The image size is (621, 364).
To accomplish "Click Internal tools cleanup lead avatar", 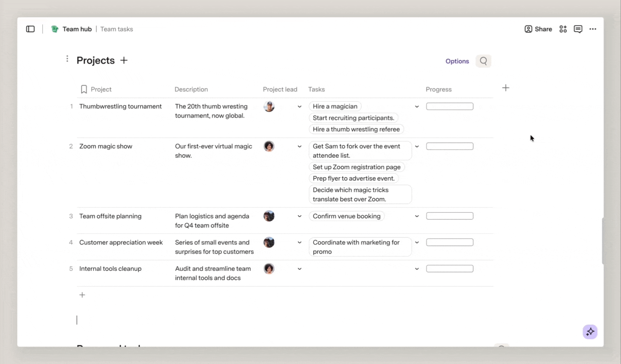I will click(269, 269).
